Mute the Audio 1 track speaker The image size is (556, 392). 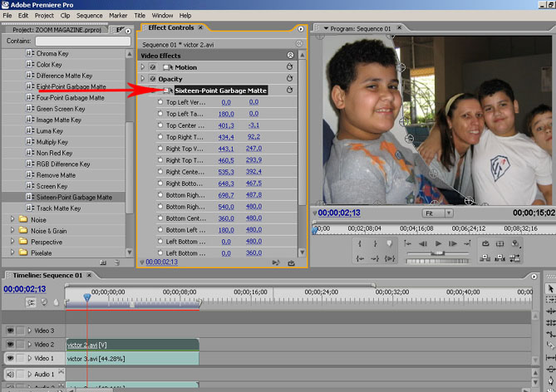(x=10, y=375)
